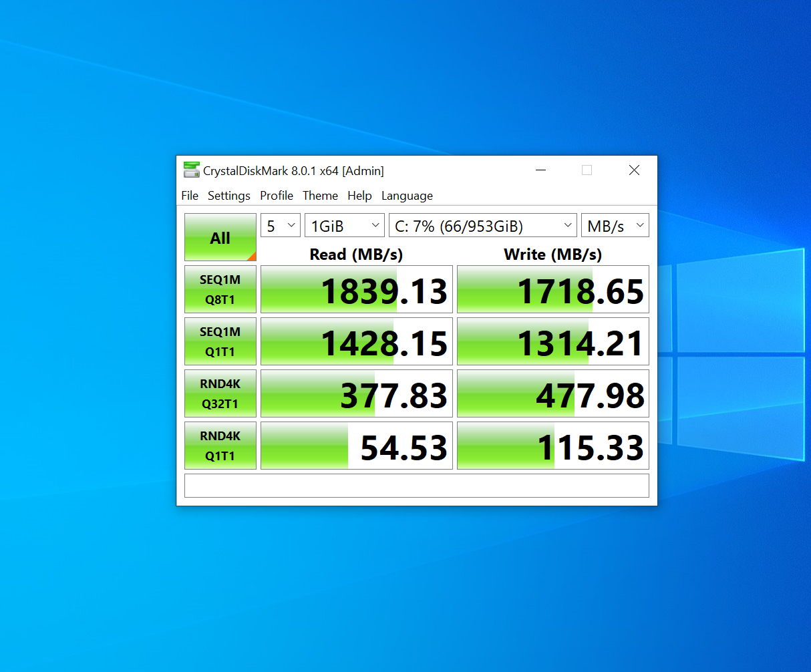Expand the C: drive selection dropdown
The width and height of the screenshot is (811, 672).
tap(483, 226)
